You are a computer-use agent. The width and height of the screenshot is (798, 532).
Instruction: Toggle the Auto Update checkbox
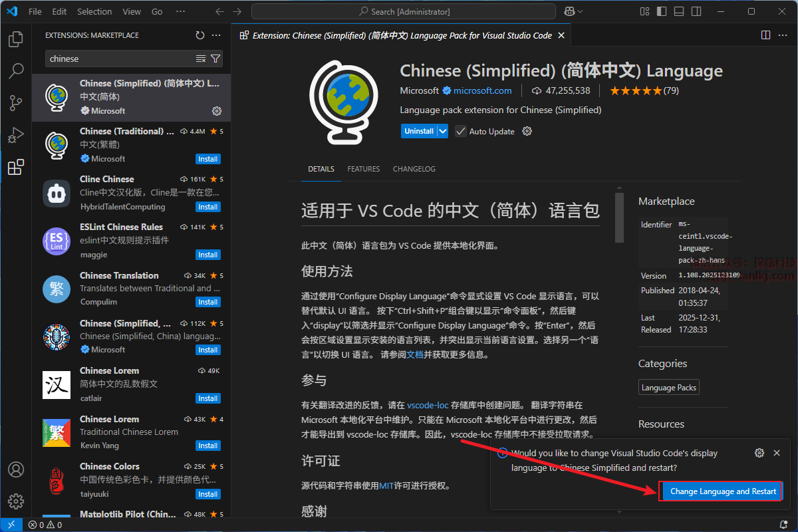point(460,131)
